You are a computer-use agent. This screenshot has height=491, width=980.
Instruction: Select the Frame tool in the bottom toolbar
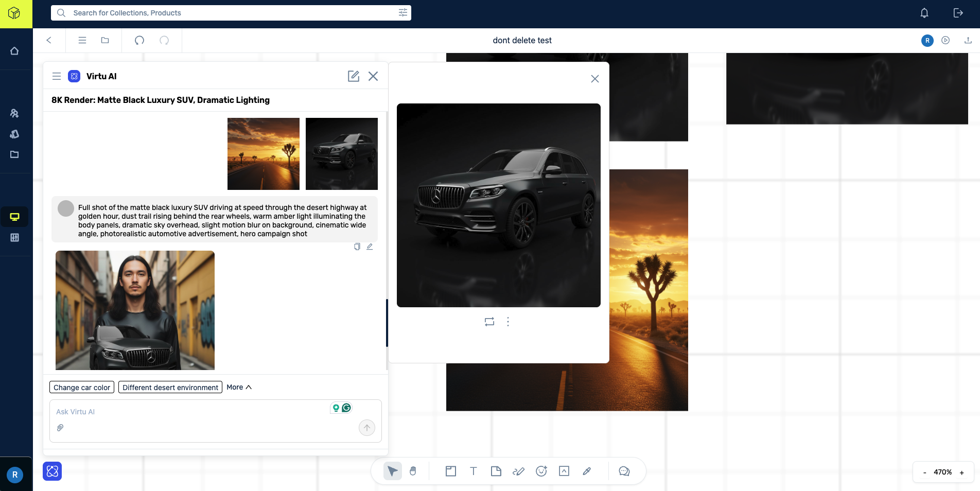pyautogui.click(x=450, y=471)
